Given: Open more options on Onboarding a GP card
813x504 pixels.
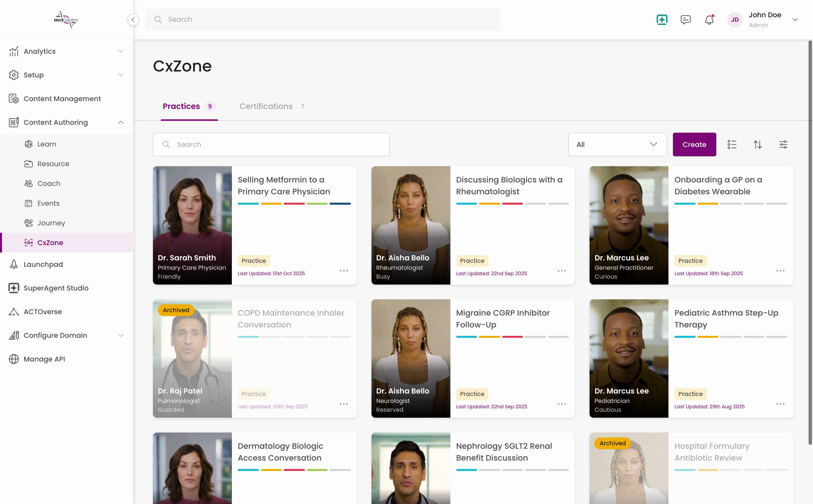Looking at the screenshot, I should [780, 271].
